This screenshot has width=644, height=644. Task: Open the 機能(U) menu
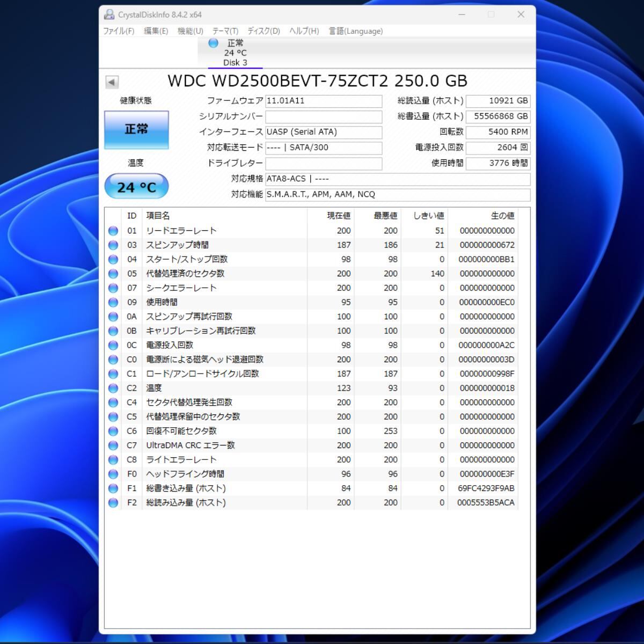pos(190,31)
